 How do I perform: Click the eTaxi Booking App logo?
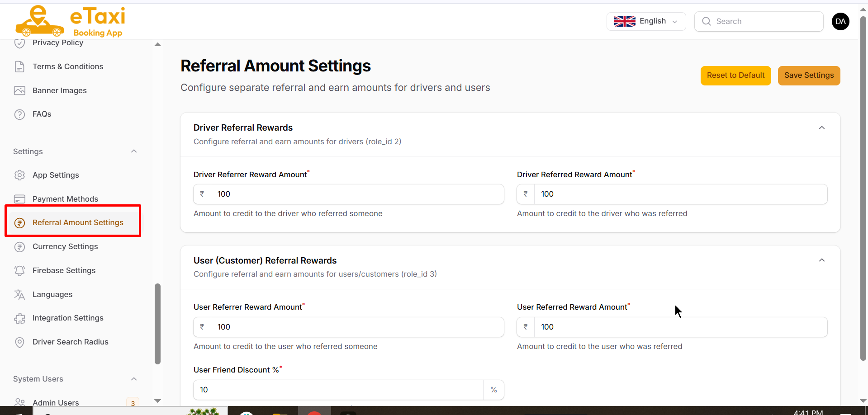71,21
